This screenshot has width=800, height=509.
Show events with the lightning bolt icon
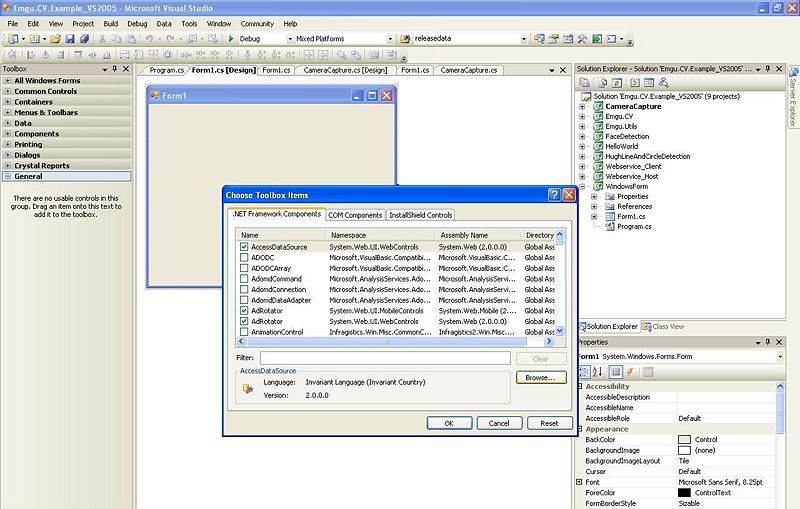click(630, 372)
